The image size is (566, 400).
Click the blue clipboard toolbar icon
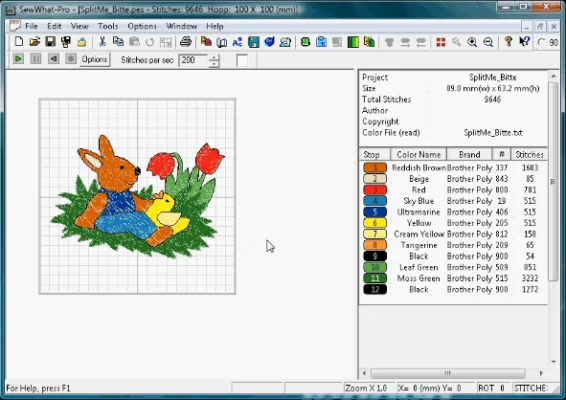[321, 42]
